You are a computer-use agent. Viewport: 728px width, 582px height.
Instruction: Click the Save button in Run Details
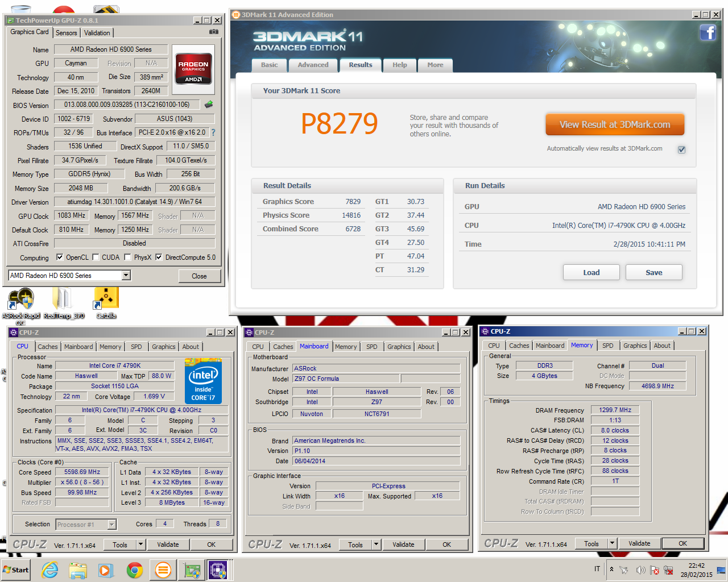[x=654, y=273]
